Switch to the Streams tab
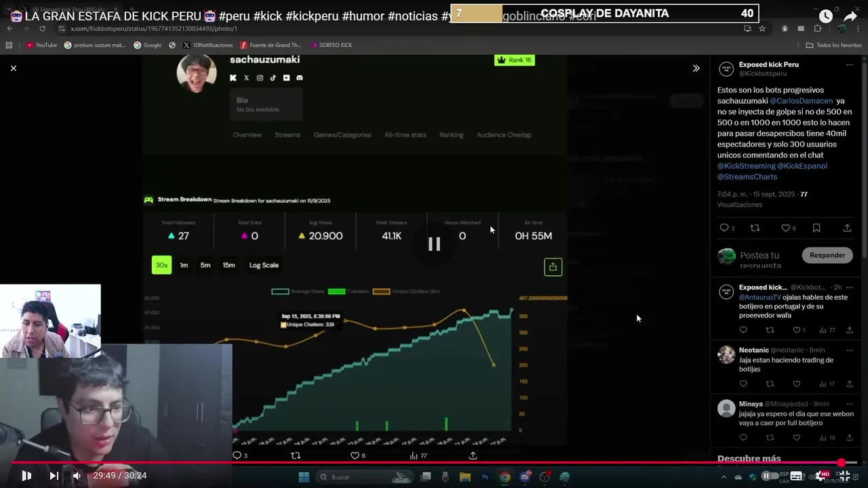 (288, 135)
